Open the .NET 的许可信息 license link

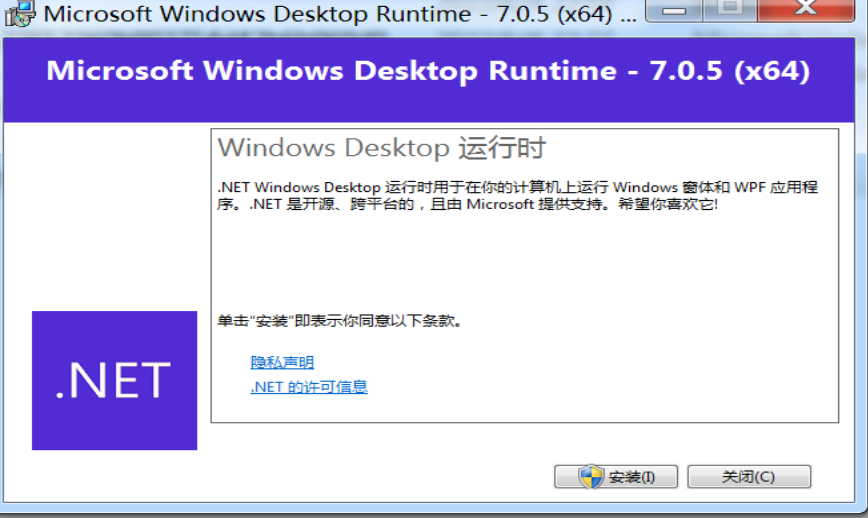pyautogui.click(x=309, y=387)
